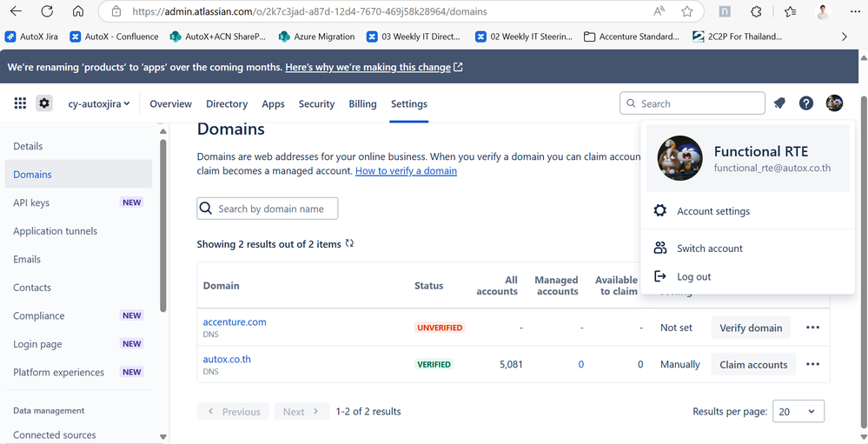Reload the page with browser refresh icon
868x444 pixels.
(48, 11)
